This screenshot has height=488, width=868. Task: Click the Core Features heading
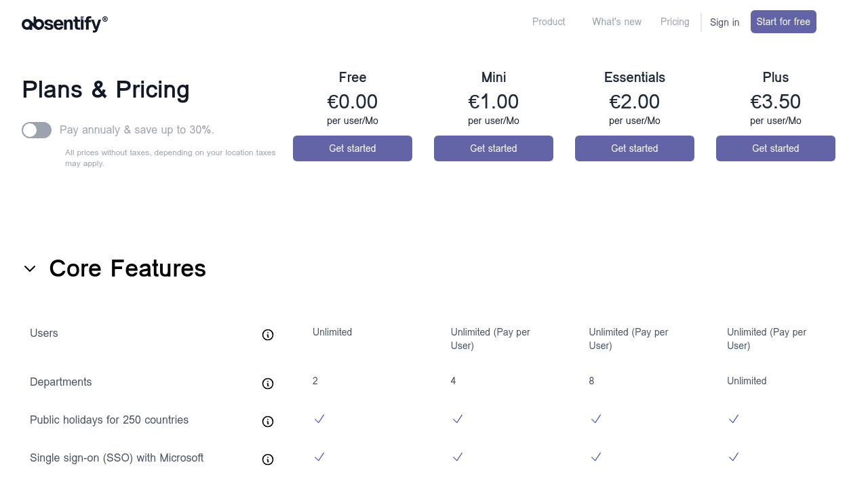127,269
